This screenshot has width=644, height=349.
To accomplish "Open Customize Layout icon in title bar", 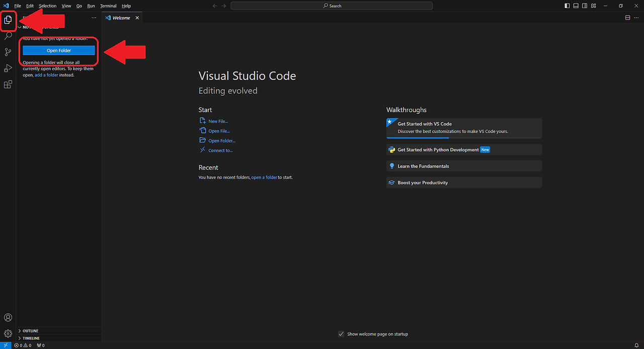I will (593, 6).
